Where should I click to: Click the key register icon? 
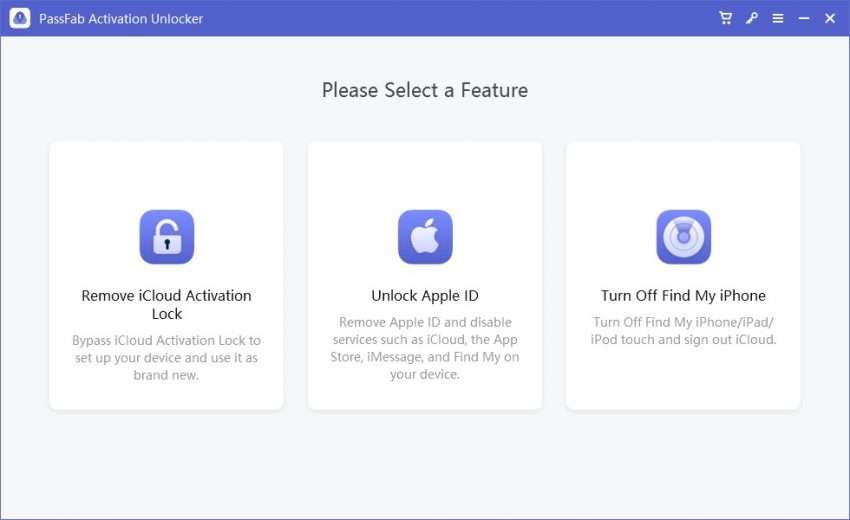pos(751,18)
